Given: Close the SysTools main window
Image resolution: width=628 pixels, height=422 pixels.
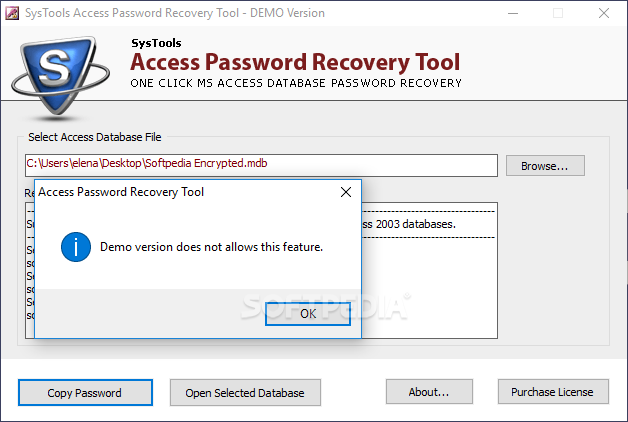Looking at the screenshot, I should 604,13.
